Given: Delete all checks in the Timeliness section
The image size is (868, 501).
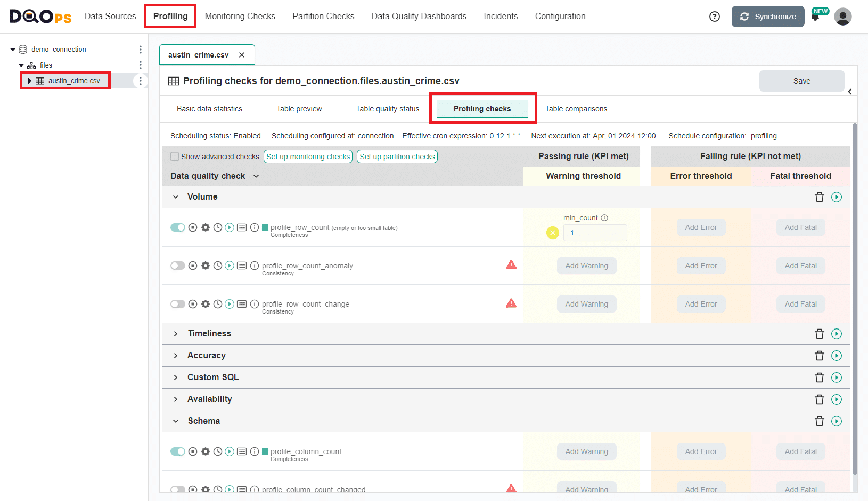Looking at the screenshot, I should tap(820, 334).
